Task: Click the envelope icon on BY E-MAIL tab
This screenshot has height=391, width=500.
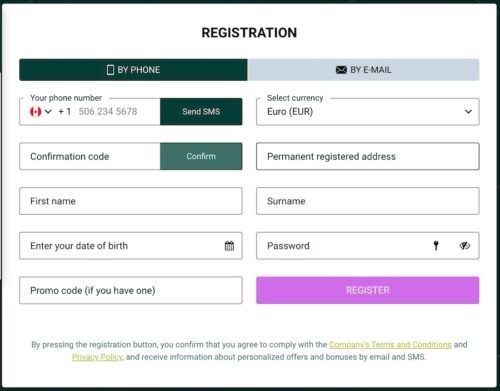Action: pyautogui.click(x=341, y=70)
